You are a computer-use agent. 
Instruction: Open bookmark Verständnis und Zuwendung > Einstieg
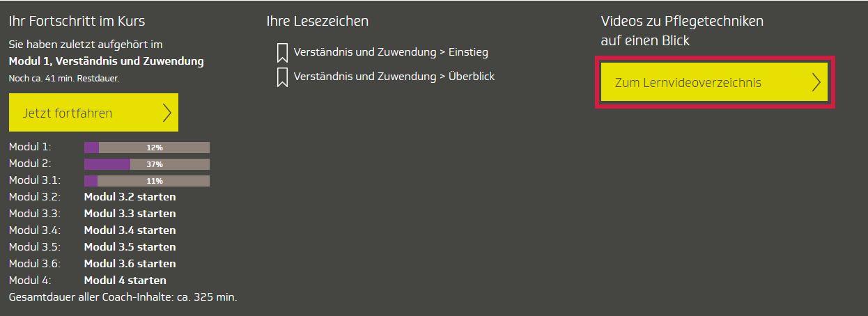pos(391,52)
